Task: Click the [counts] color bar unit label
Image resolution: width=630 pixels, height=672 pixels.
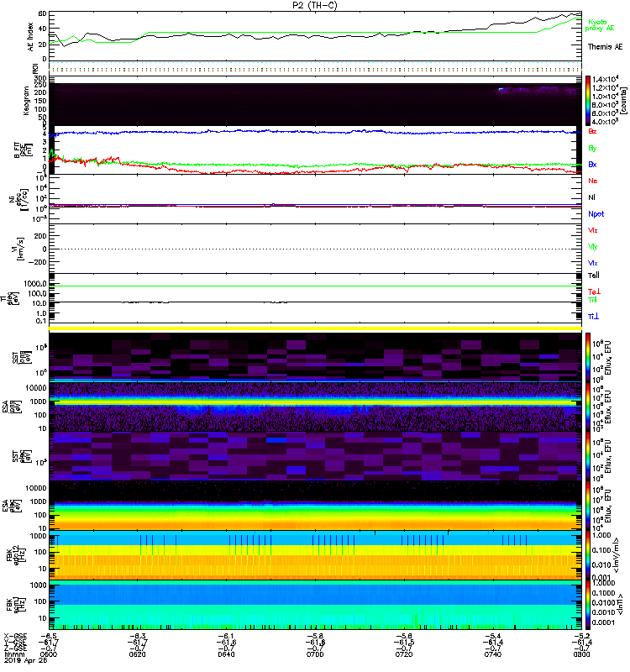Action: 622,101
